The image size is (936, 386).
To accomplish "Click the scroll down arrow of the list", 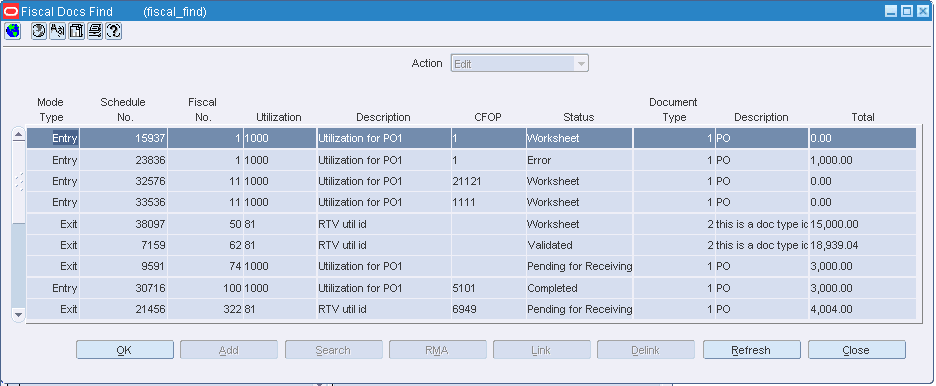I will [x=19, y=314].
